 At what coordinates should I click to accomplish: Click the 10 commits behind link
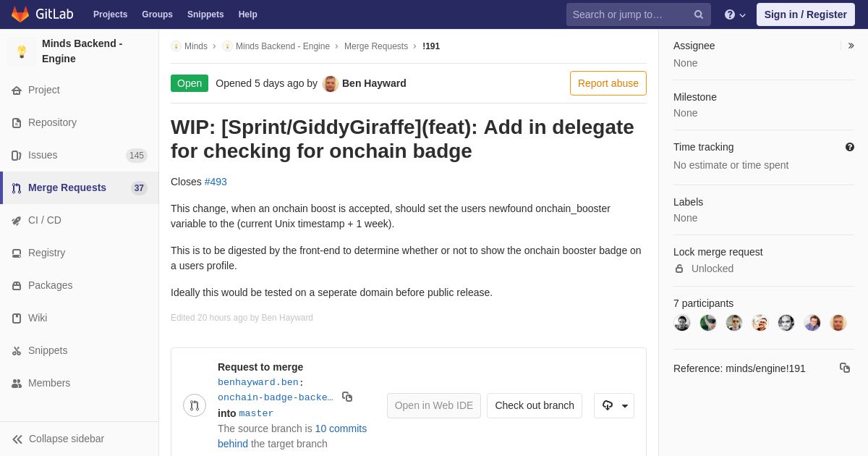click(292, 436)
